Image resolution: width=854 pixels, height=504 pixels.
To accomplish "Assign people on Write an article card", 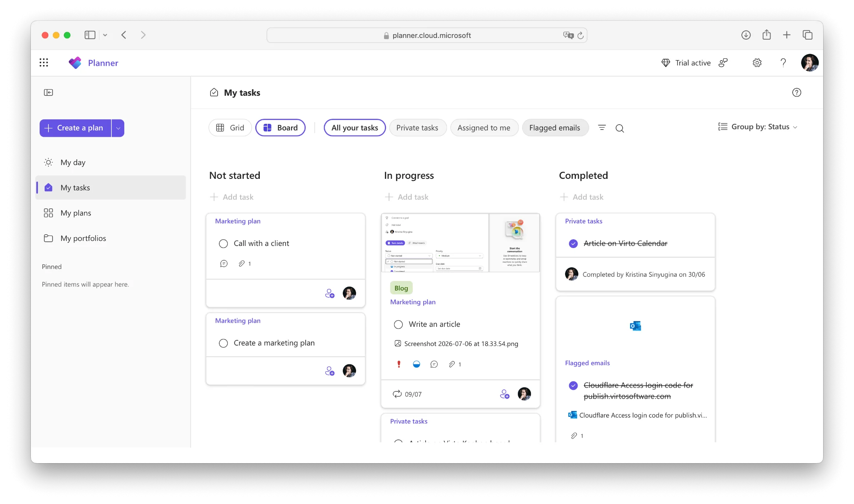I will point(505,394).
